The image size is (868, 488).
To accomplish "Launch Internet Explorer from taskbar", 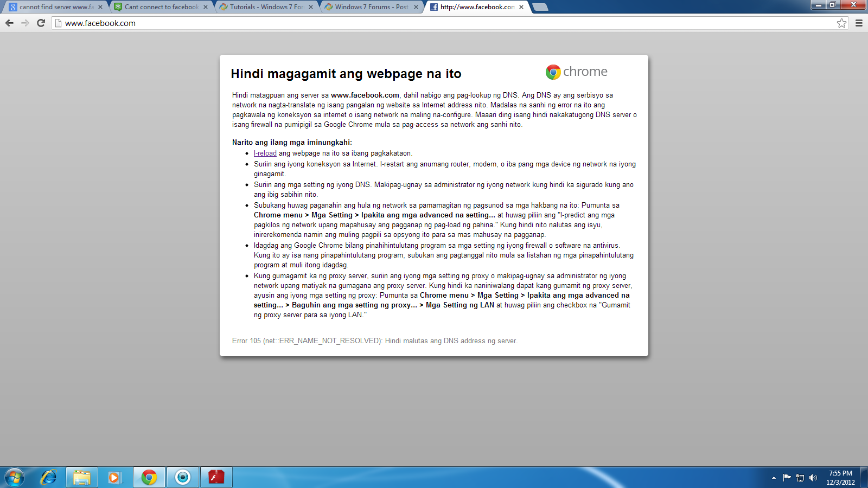I will [48, 478].
